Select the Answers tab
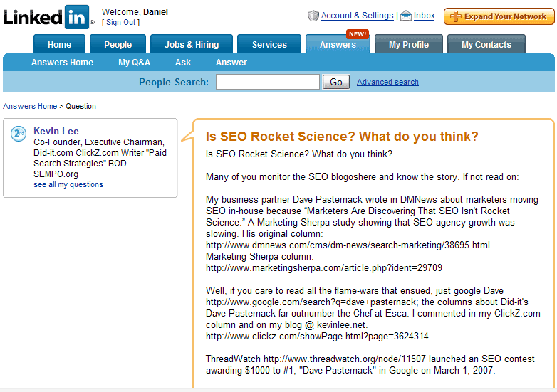This screenshot has height=392, width=557. point(338,45)
